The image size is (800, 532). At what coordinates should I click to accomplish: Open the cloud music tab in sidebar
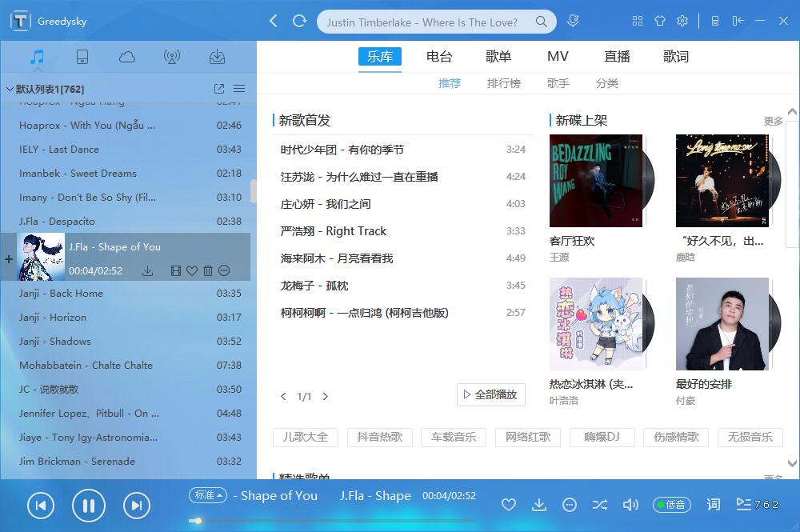[126, 57]
